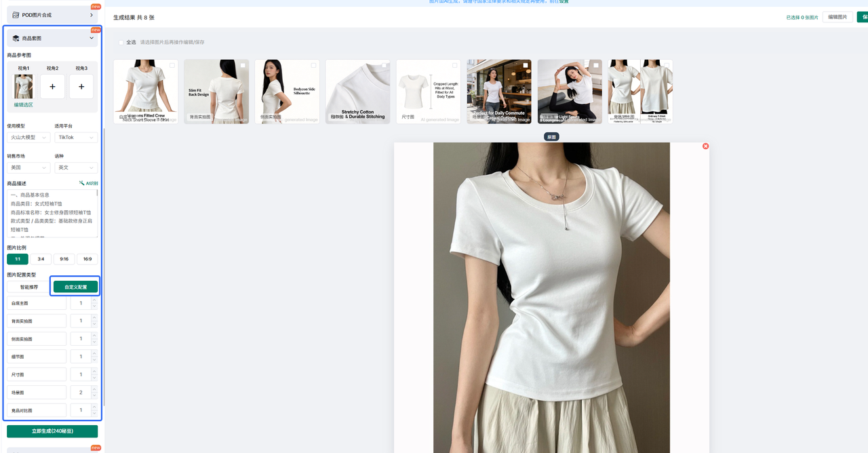Screen dimensions: 868x453
Task: Switch to 自定义配置 configuration type
Action: 76,287
